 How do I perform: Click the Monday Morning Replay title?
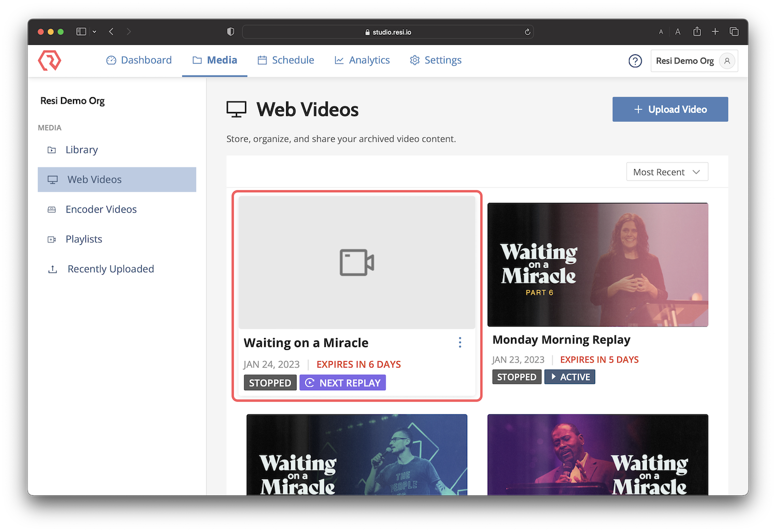[x=561, y=339]
